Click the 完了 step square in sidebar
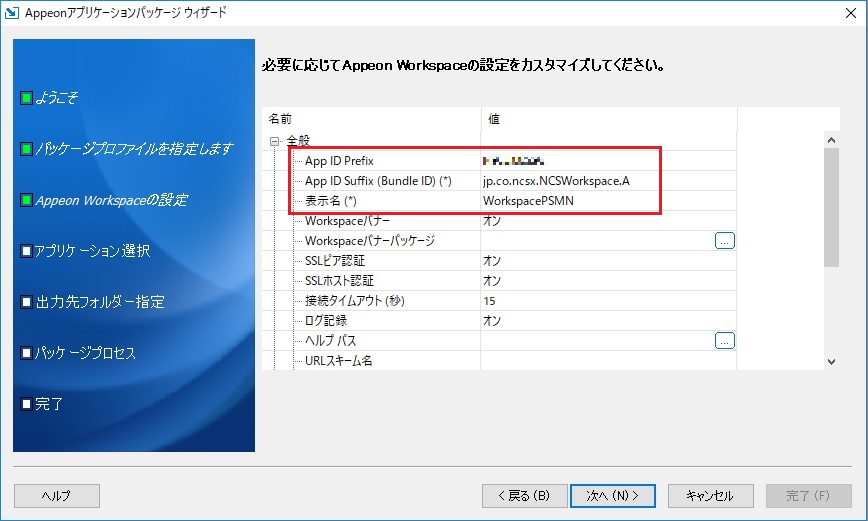Viewport: 868px width, 521px height. (26, 404)
